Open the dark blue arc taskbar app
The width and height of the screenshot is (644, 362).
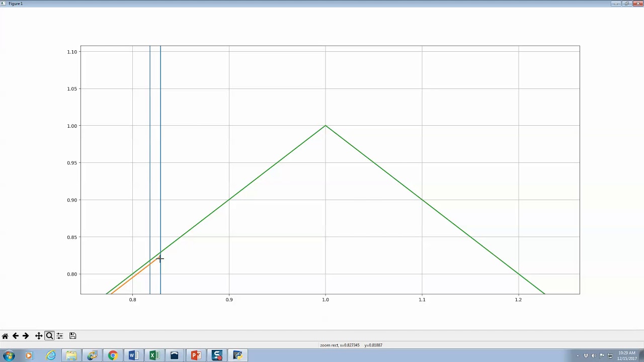175,356
